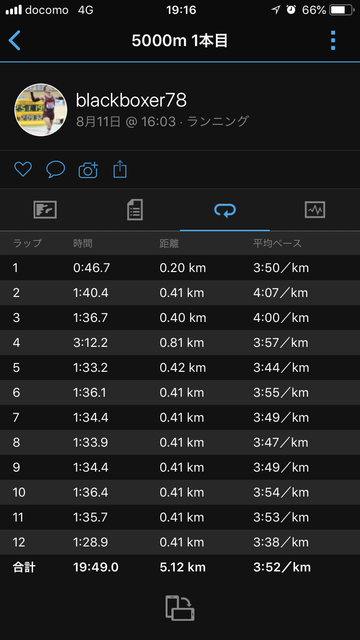Tap the battery indicator in status bar
The image size is (360, 640).
342,10
